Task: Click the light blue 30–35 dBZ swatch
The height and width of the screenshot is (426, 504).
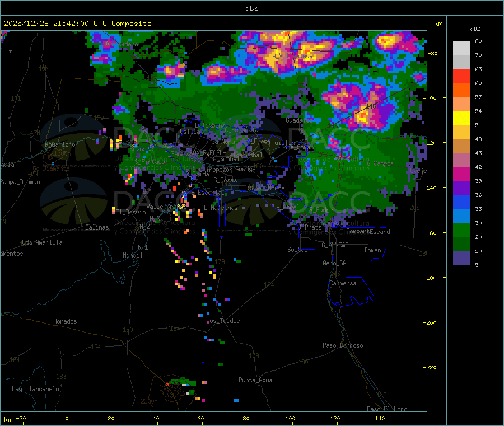Action: coord(461,216)
